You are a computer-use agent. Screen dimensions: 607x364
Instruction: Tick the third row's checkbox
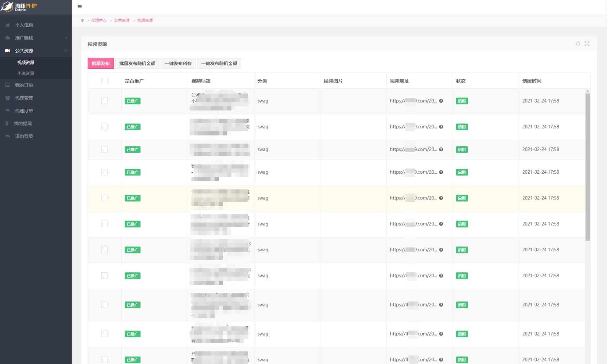(104, 150)
